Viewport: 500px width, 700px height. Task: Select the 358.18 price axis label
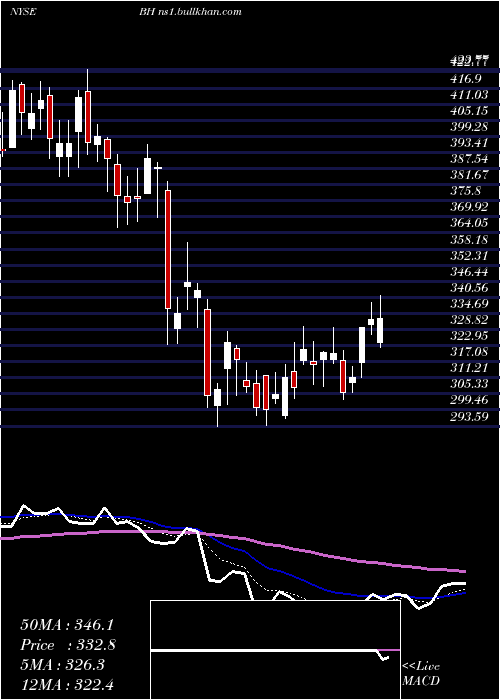470,240
